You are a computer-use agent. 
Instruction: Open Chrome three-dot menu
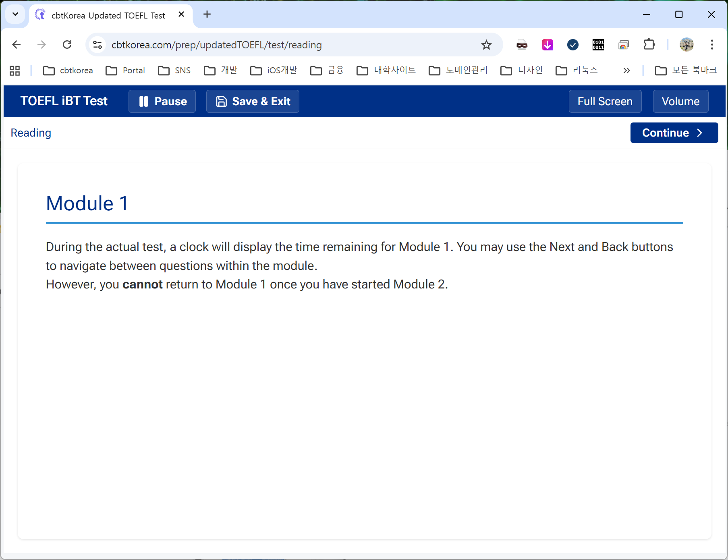712,45
